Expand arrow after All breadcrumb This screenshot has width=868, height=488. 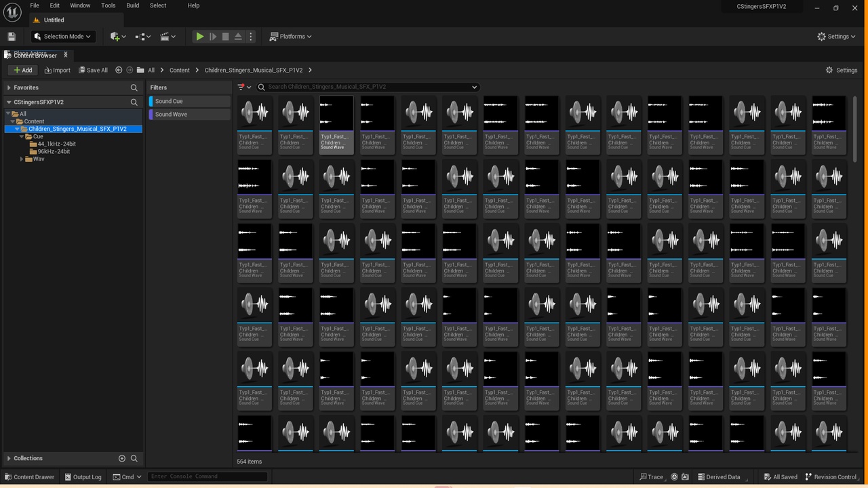coord(161,70)
